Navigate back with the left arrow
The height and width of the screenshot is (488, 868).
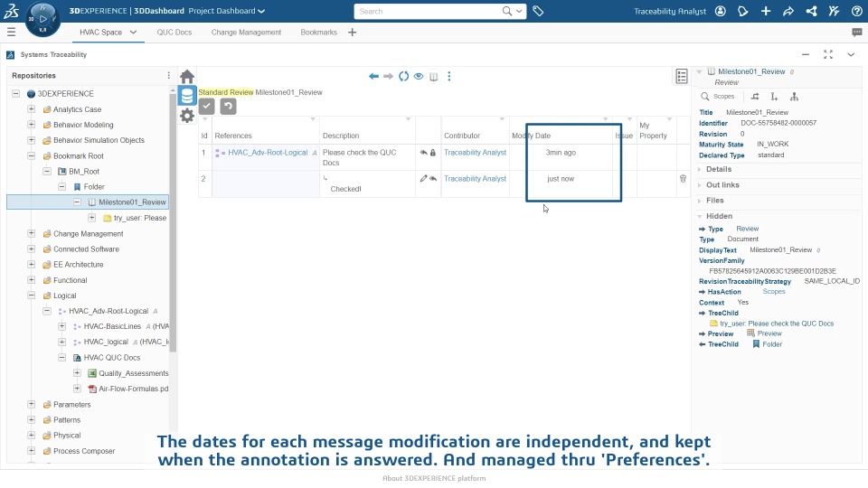[373, 76]
